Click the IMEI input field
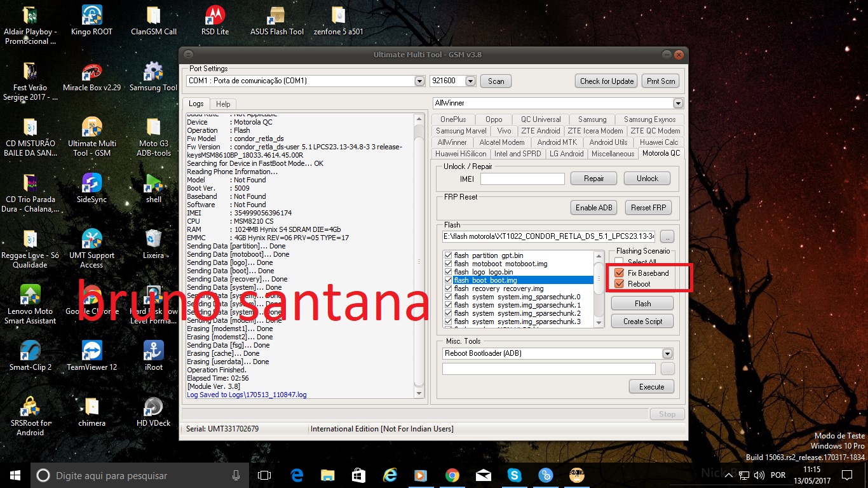Screen dimensions: 868x488 (x=522, y=179)
